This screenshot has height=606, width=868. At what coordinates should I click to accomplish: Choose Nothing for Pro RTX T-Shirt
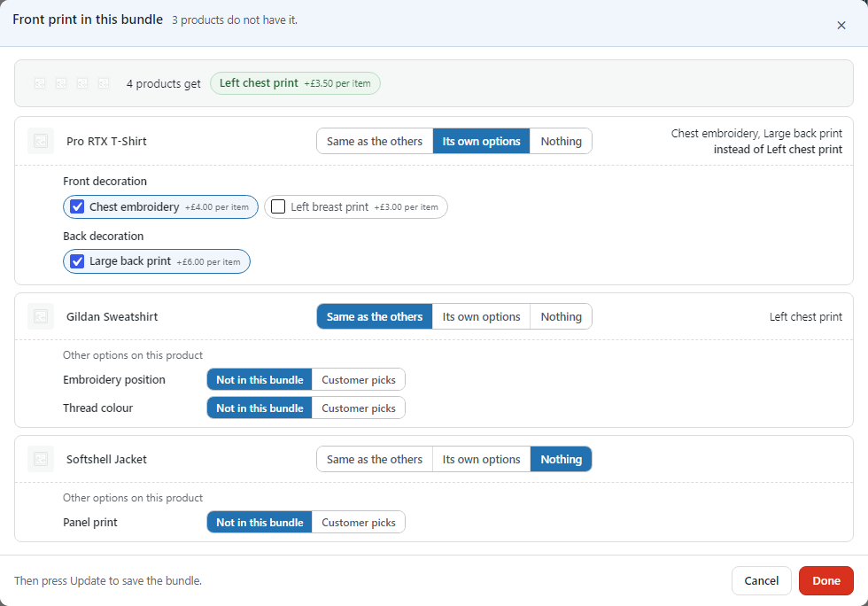[561, 141]
